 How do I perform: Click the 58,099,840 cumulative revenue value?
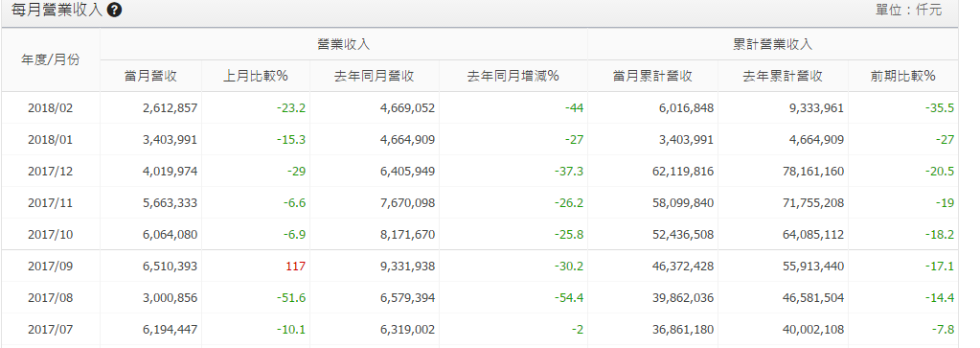(683, 203)
